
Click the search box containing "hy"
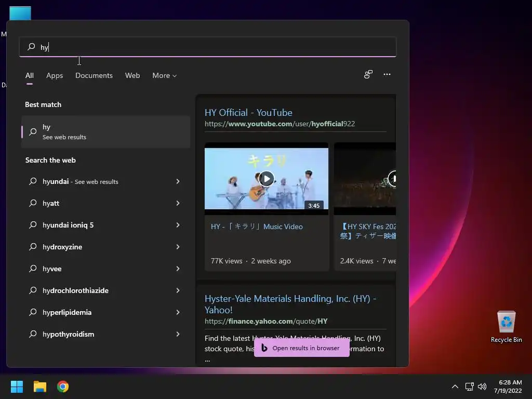208,47
